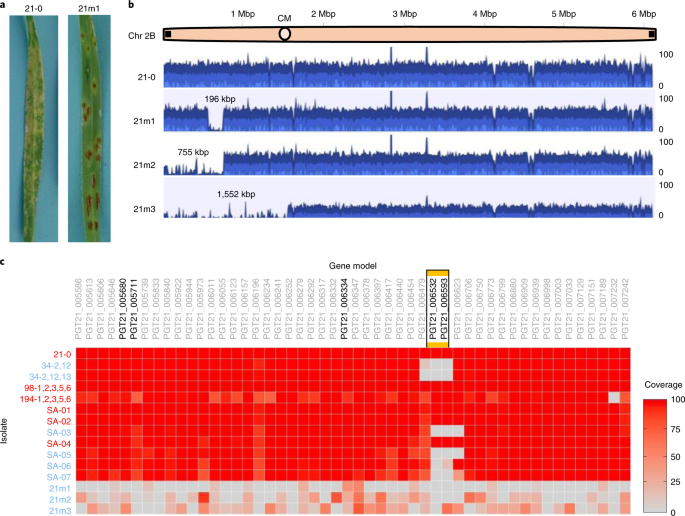Click the "SA-02" isolate row label
The height and width of the screenshot is (516, 685).
(59, 421)
